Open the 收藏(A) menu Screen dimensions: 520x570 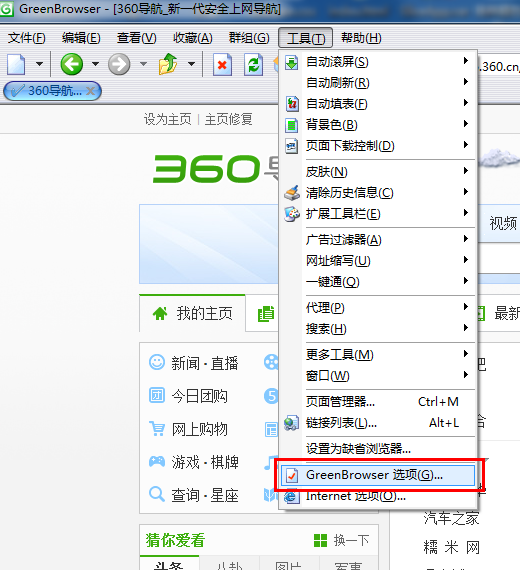click(x=193, y=38)
